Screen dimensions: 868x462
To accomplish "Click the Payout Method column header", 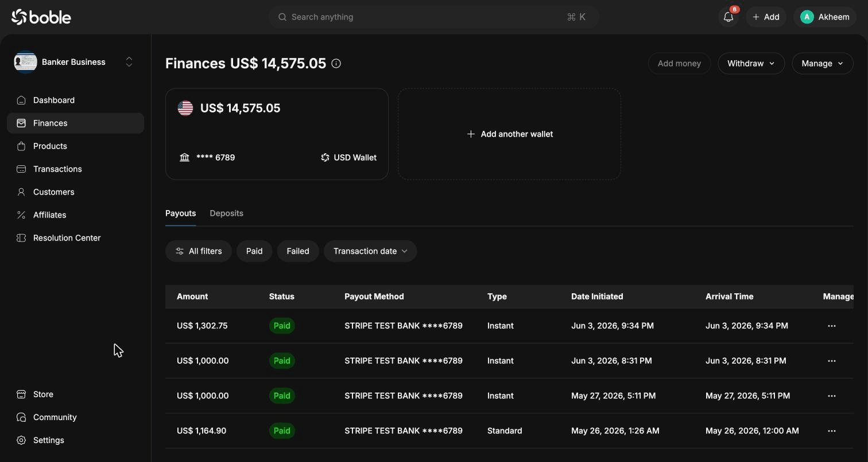I will coord(374,297).
